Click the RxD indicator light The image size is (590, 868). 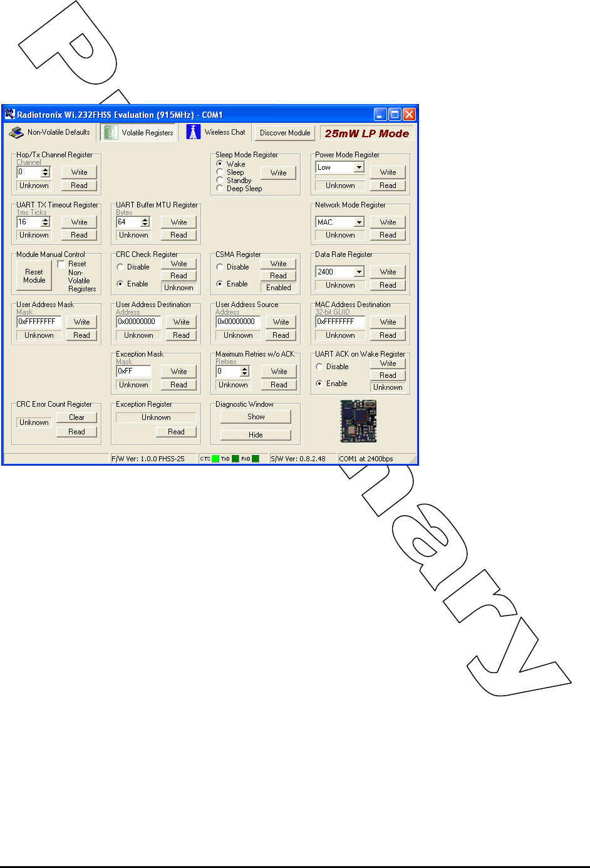click(x=255, y=459)
